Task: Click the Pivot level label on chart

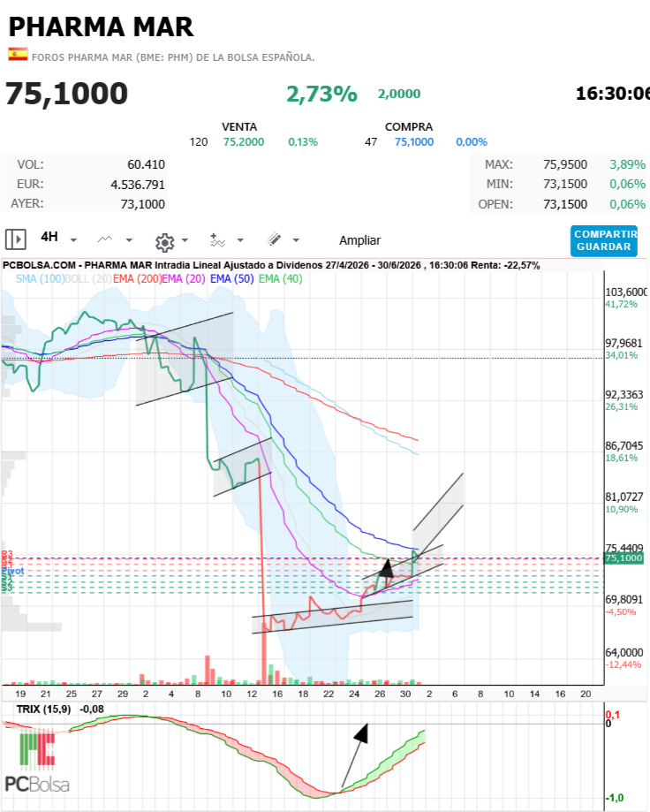Action: 13,571
